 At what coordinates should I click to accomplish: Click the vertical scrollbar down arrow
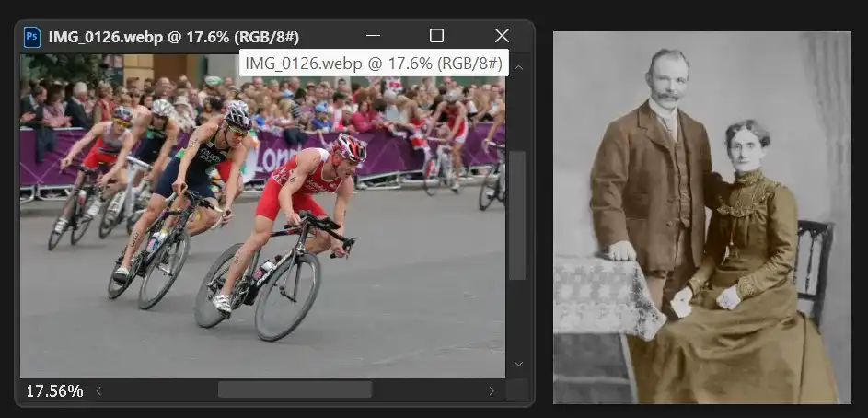(518, 365)
